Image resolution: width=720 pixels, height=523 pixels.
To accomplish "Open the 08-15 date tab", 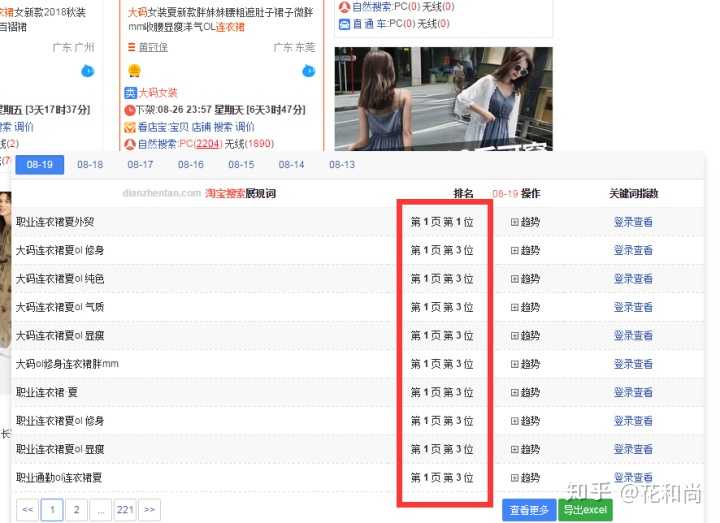I will pyautogui.click(x=241, y=165).
